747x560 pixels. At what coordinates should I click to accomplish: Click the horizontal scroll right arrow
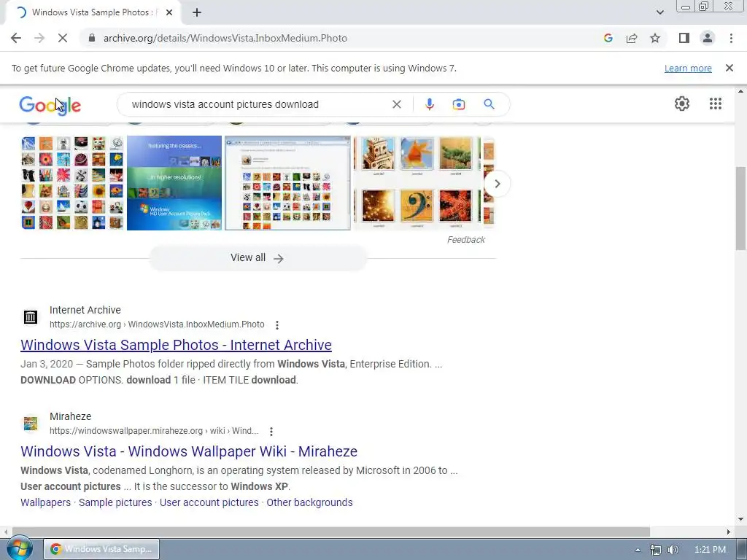[x=729, y=532]
